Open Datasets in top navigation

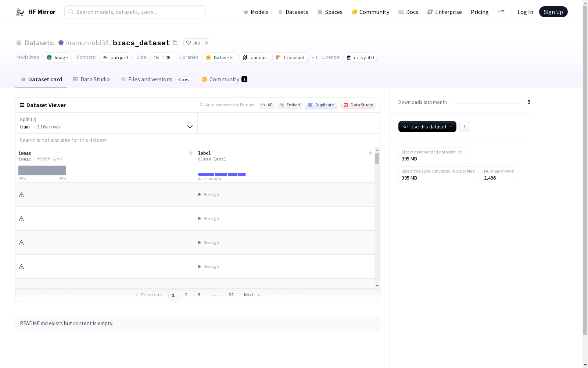click(x=293, y=12)
